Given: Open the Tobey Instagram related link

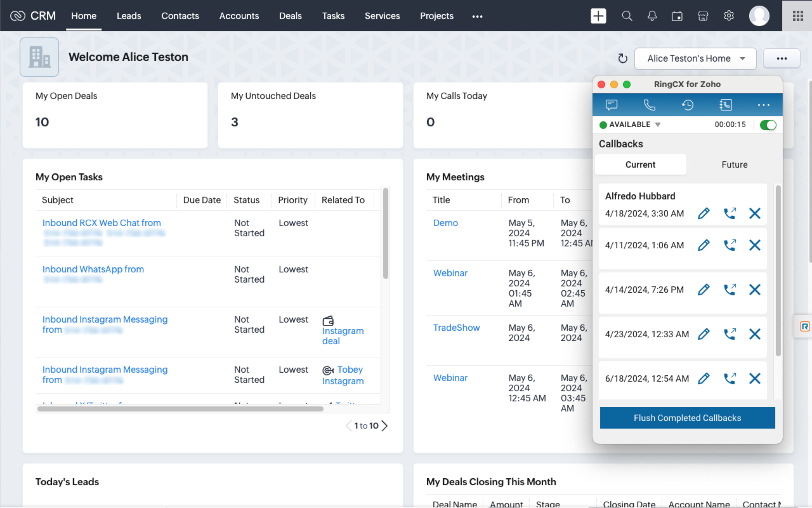Looking at the screenshot, I should tap(343, 375).
